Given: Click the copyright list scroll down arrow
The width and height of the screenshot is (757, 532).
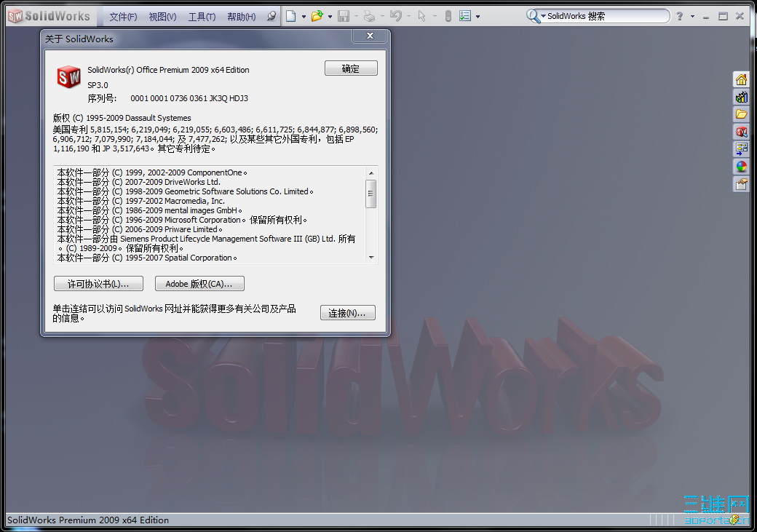Looking at the screenshot, I should click(370, 258).
